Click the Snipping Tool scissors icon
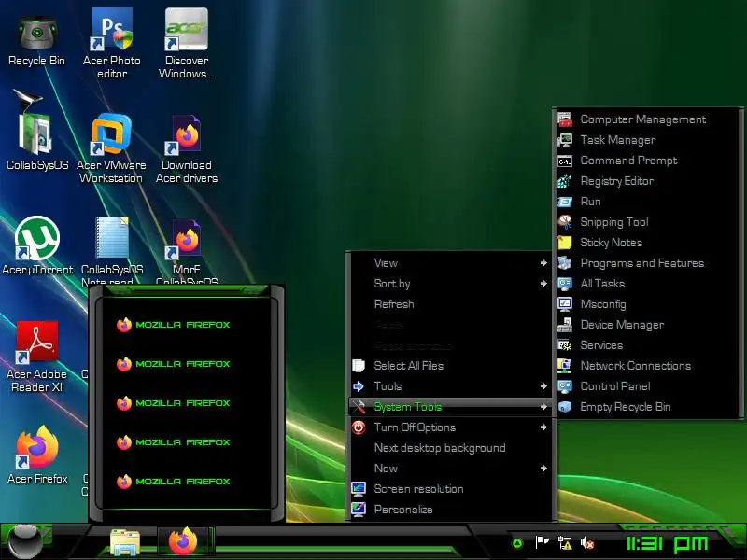This screenshot has width=747, height=560. coord(565,222)
